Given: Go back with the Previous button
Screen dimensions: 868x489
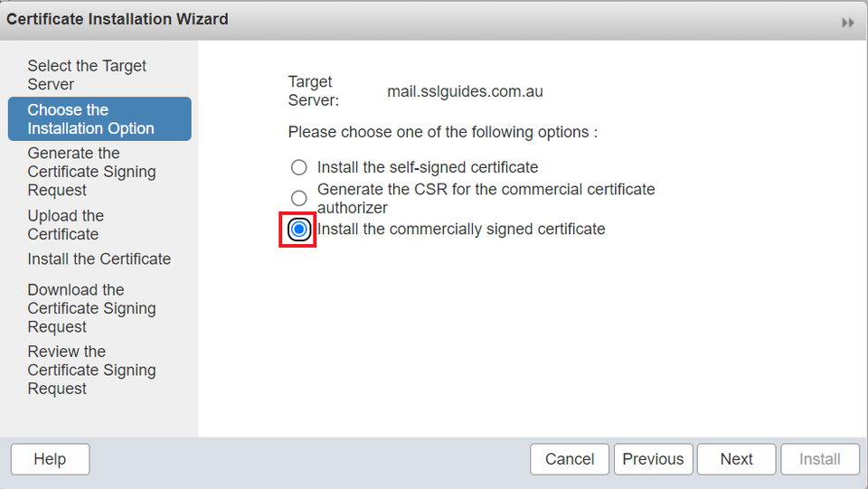Looking at the screenshot, I should click(x=653, y=459).
